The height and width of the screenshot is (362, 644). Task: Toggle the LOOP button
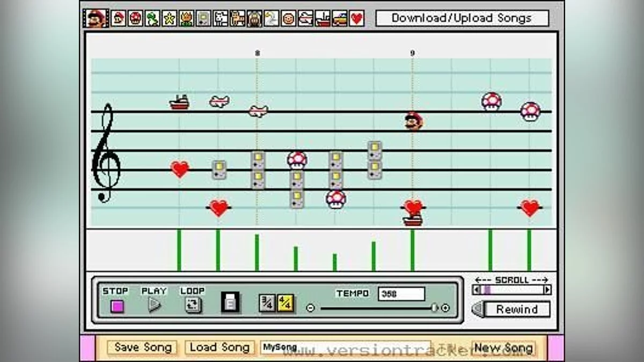[x=193, y=305]
